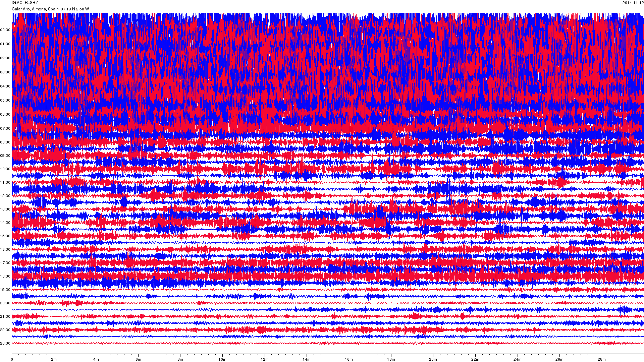644x362 pixels.
Task: Select the 19:30 time row label
Action: click(5, 290)
